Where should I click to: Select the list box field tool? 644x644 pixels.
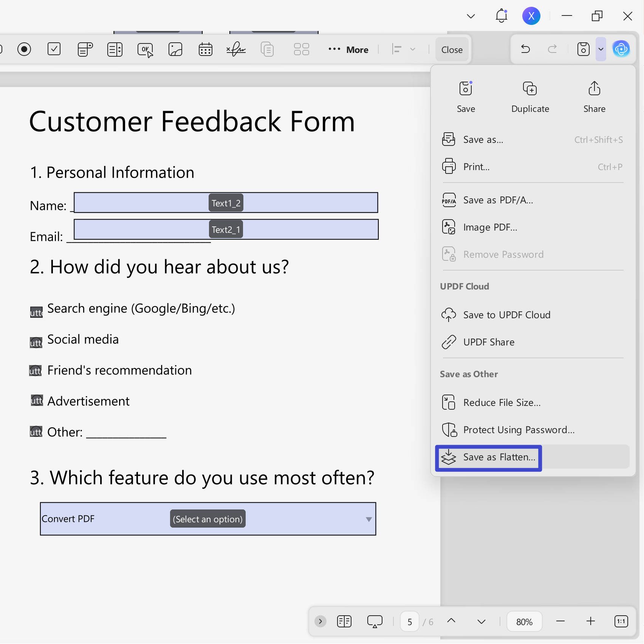pos(115,49)
